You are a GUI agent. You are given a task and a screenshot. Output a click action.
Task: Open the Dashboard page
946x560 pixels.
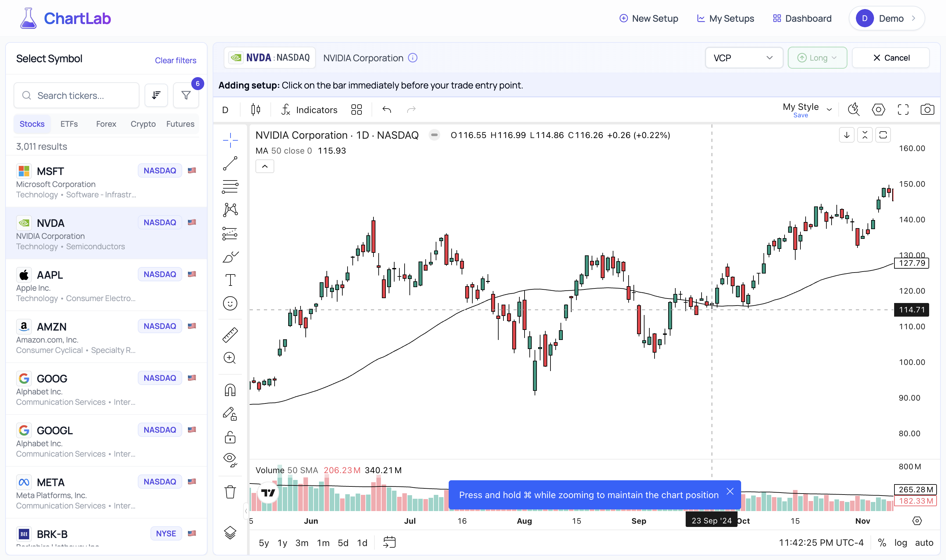click(x=802, y=18)
